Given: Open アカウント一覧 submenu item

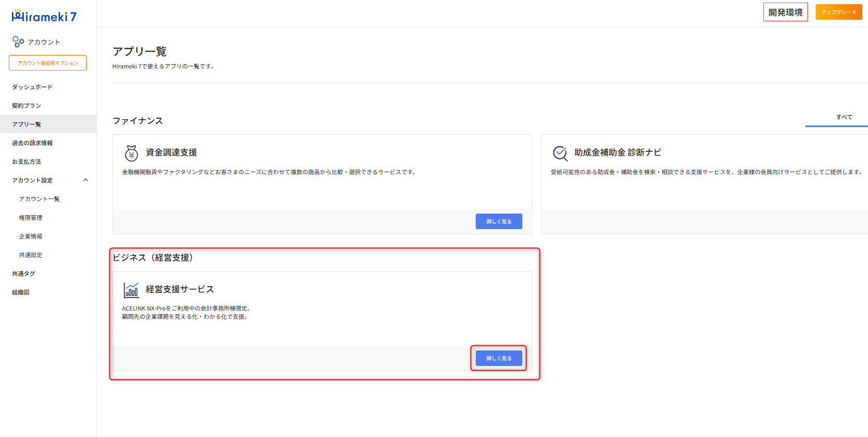Looking at the screenshot, I should (39, 199).
